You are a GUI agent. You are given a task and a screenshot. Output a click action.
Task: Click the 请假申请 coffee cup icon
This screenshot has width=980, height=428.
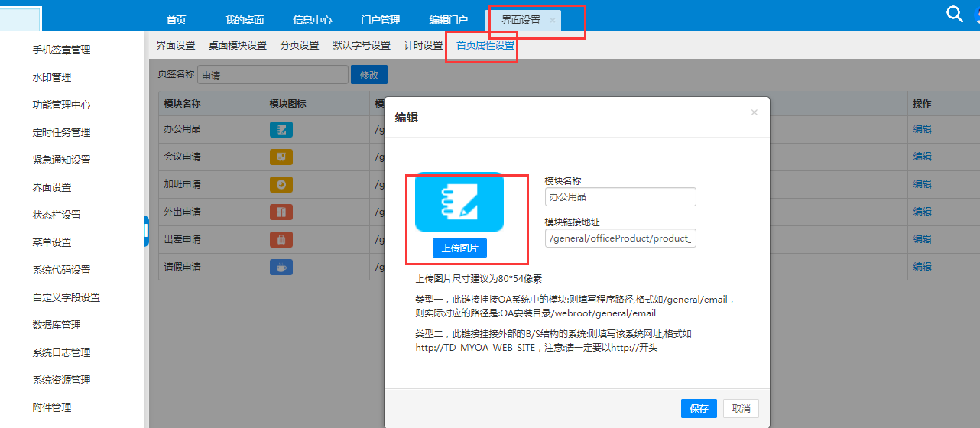point(281,267)
